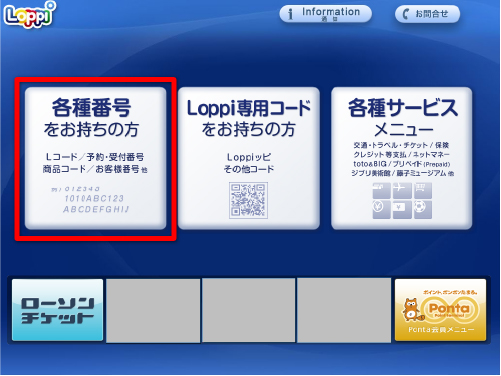The width and height of the screenshot is (501, 376).
Task: Select Loppi専用コードをお持ちの方 panel
Action: [249, 158]
